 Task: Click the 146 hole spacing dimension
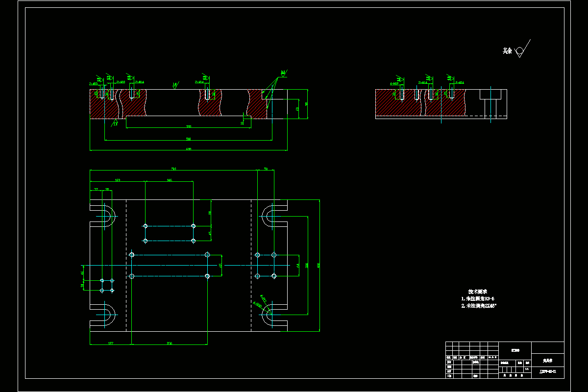(x=169, y=180)
